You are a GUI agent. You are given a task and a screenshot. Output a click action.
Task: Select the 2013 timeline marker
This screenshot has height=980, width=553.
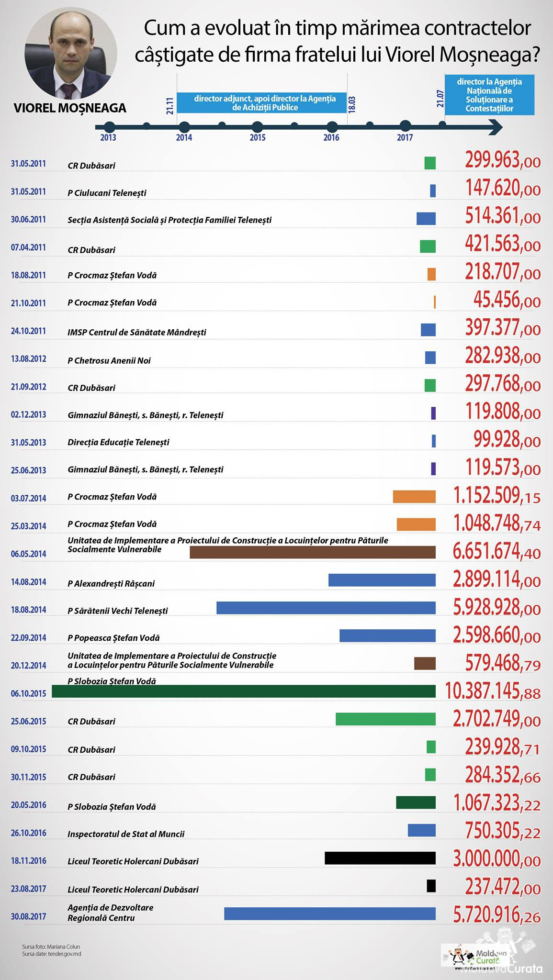109,127
